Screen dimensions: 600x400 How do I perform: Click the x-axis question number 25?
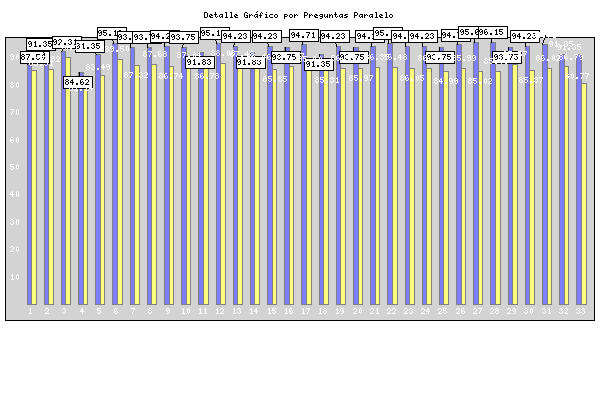(442, 311)
